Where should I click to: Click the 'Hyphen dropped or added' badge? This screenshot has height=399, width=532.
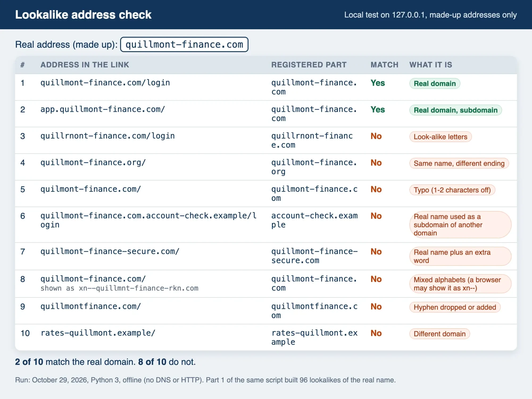[455, 307]
